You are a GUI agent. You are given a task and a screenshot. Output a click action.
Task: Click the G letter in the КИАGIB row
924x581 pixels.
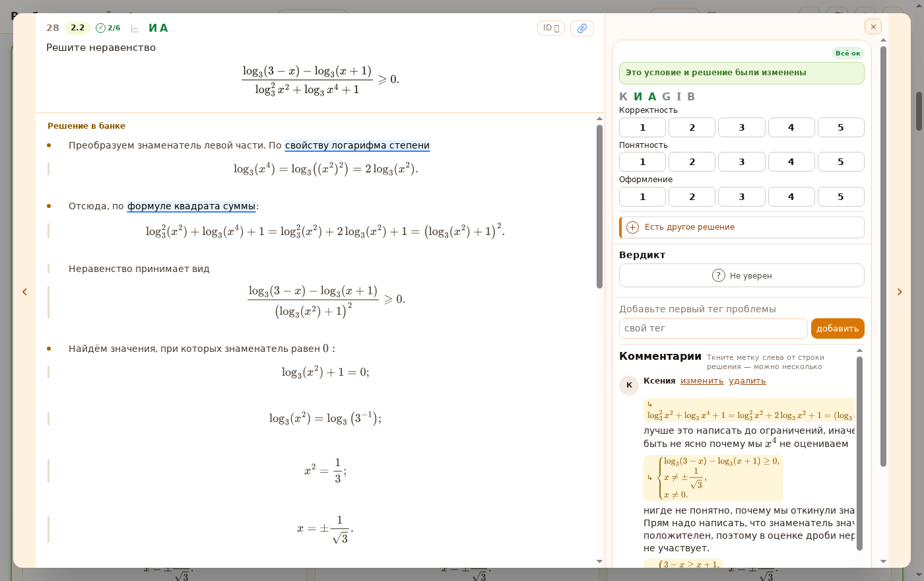tap(666, 96)
